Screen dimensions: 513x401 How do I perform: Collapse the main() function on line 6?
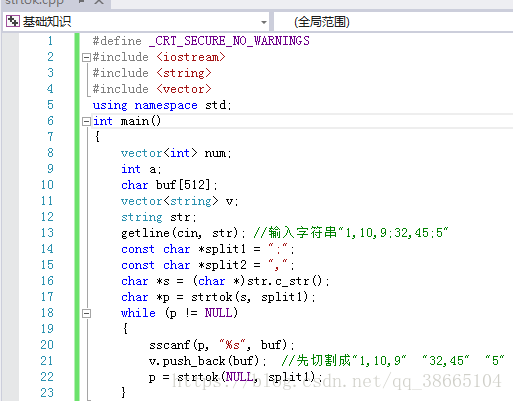tap(86, 122)
